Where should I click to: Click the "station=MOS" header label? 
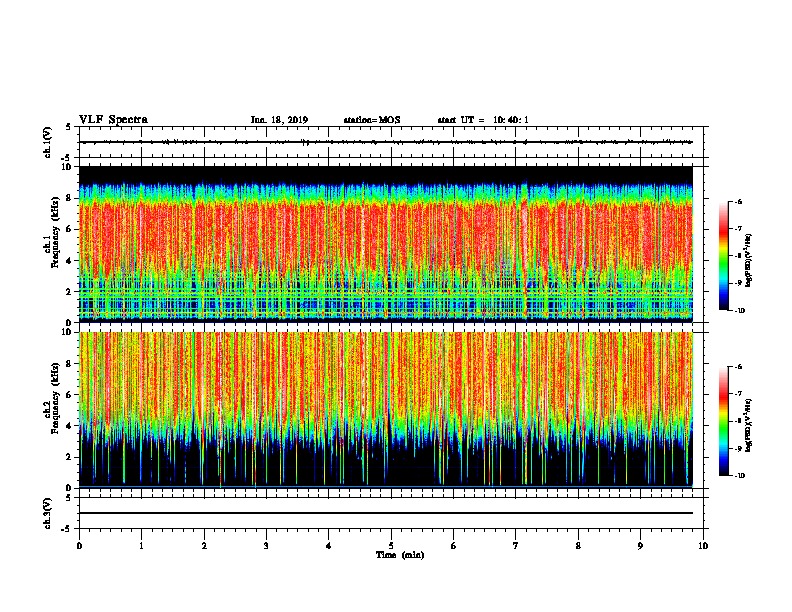(372, 120)
